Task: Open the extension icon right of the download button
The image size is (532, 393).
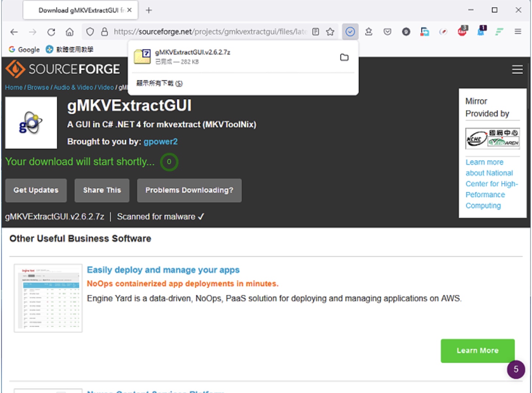Action: pos(369,32)
